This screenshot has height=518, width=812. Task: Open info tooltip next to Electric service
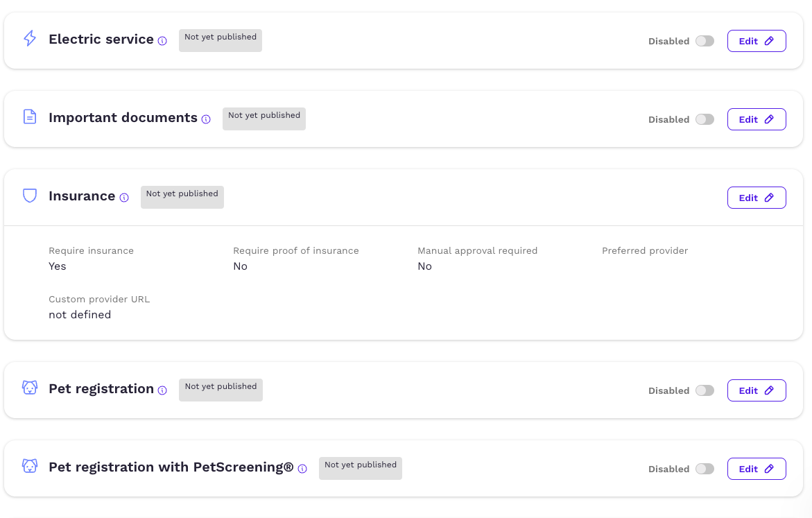tap(162, 41)
